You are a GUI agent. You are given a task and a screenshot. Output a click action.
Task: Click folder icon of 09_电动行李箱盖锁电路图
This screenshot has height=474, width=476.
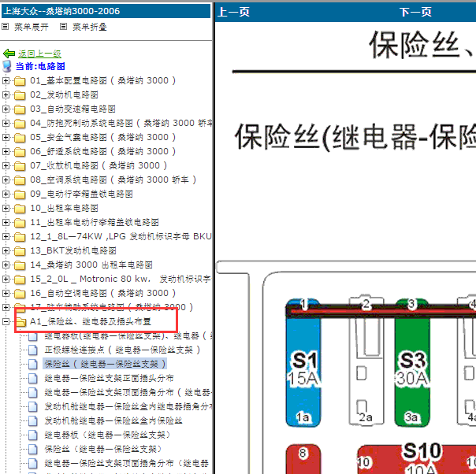[20, 194]
